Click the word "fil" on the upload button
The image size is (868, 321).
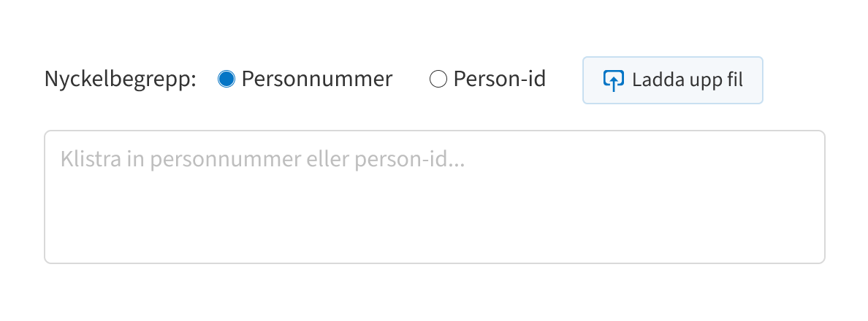(x=733, y=80)
